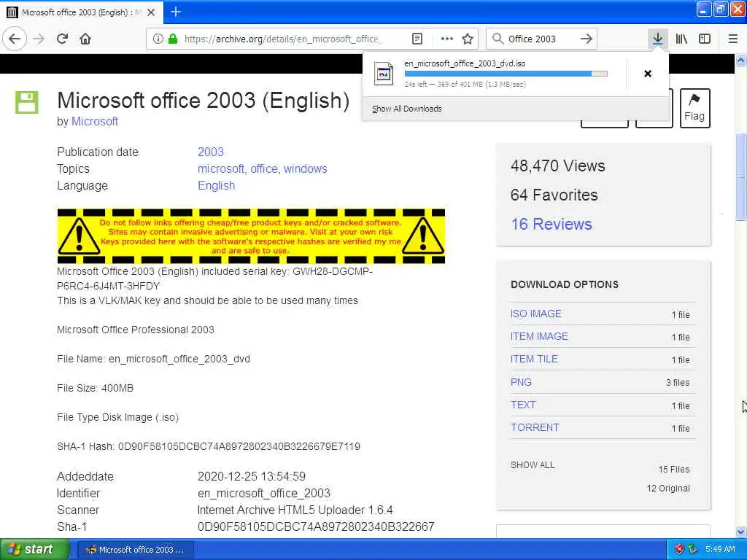Click the green floppy software icon
The image size is (747, 560).
[x=27, y=102]
